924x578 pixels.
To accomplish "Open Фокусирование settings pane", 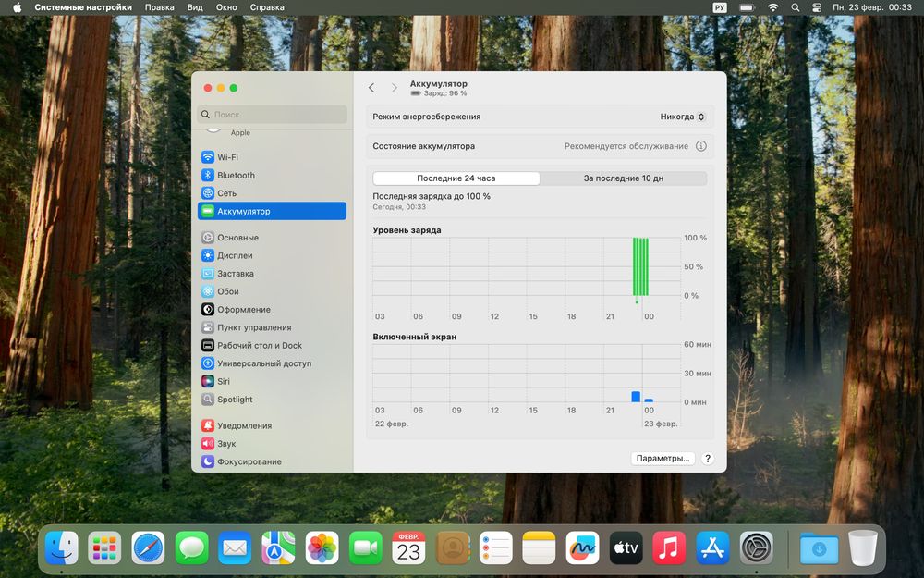I will (x=272, y=461).
